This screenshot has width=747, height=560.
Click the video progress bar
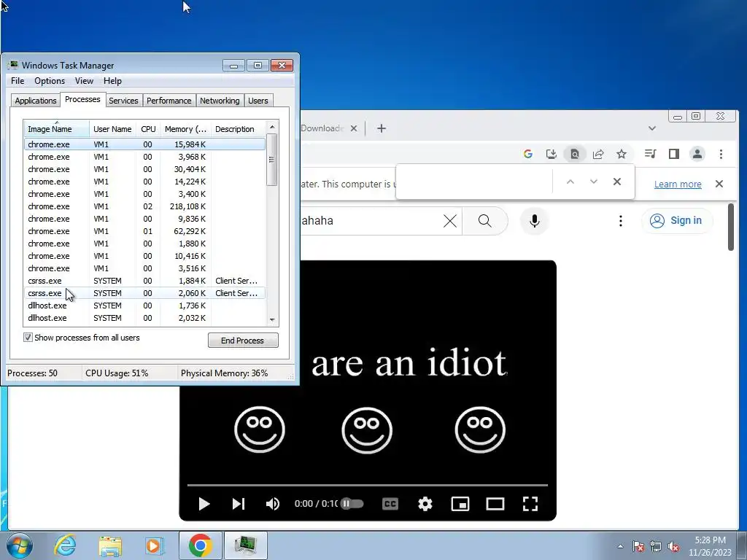click(368, 485)
